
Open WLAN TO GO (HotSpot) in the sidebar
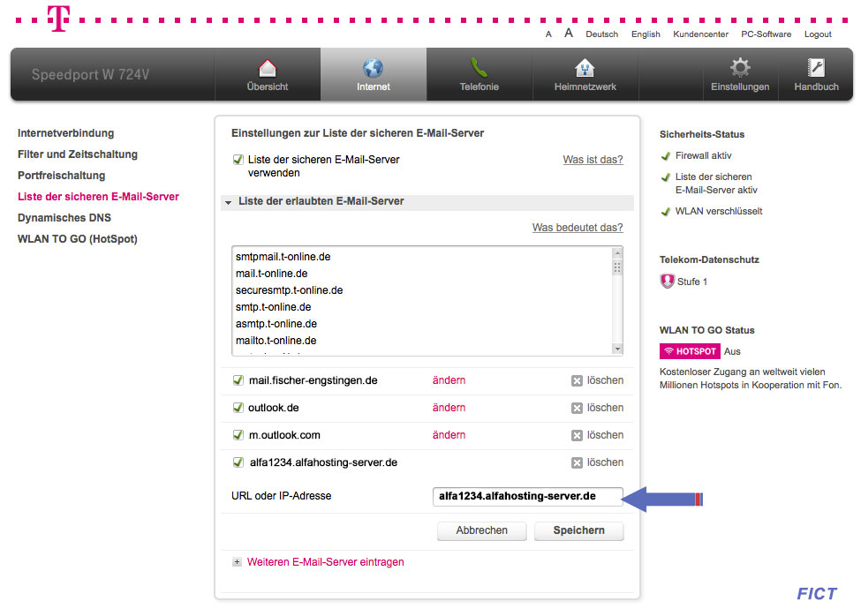pos(78,239)
